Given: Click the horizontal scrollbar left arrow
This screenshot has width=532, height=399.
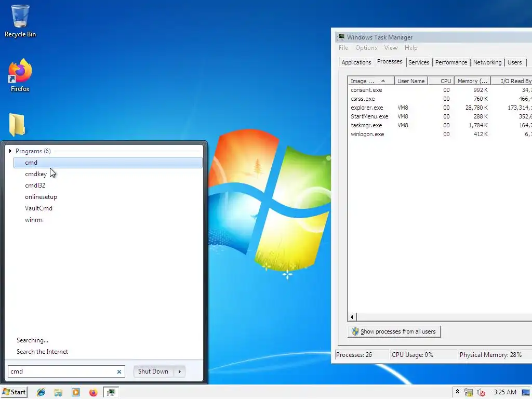Looking at the screenshot, I should pos(352,317).
